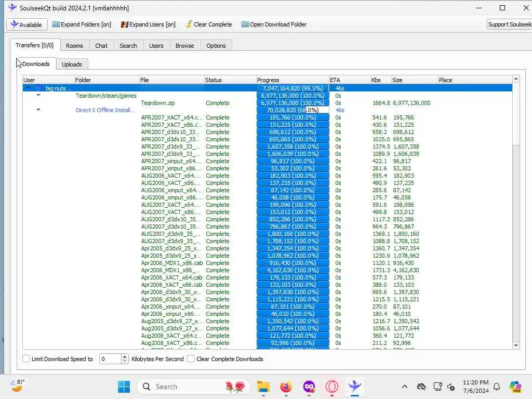Click the network display icon in the tray
This screenshot has width=532, height=399.
(437, 387)
